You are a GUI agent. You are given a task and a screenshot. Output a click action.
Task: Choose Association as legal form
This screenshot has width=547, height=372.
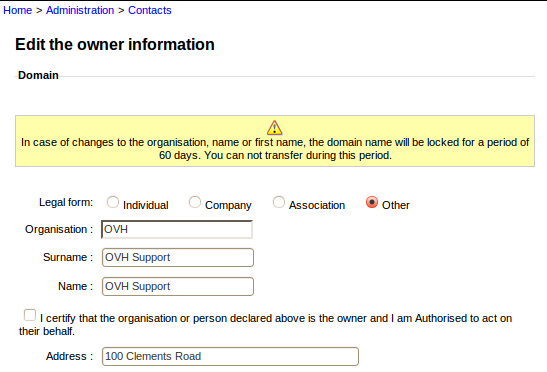tap(278, 202)
